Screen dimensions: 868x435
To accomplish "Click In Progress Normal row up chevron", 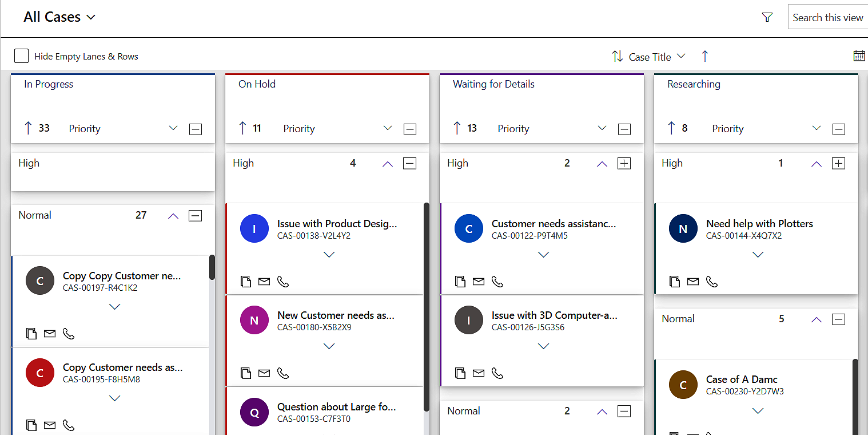I will [173, 216].
